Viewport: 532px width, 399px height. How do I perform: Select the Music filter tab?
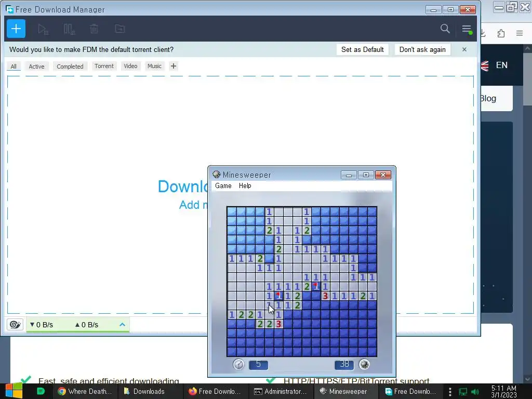tap(154, 66)
